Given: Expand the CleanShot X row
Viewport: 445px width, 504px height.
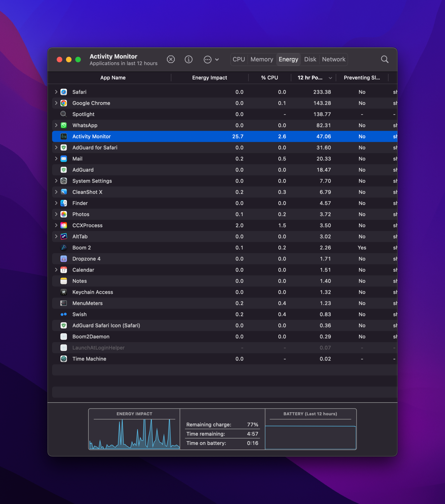Looking at the screenshot, I should click(56, 192).
